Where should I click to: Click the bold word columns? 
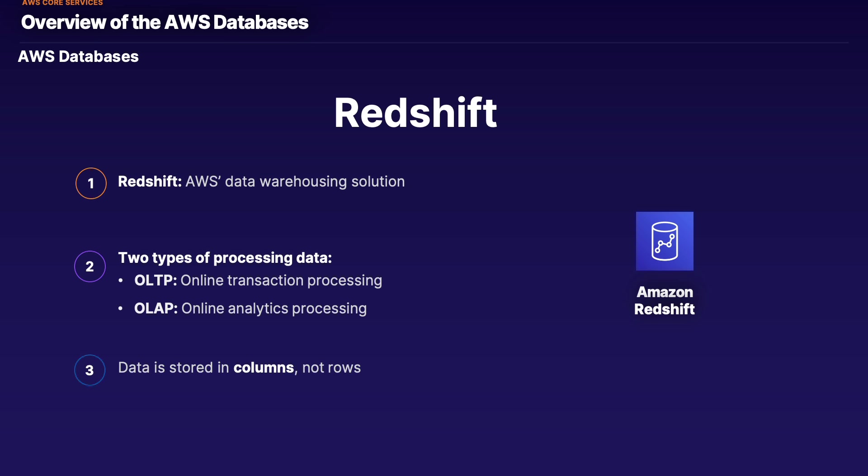264,368
